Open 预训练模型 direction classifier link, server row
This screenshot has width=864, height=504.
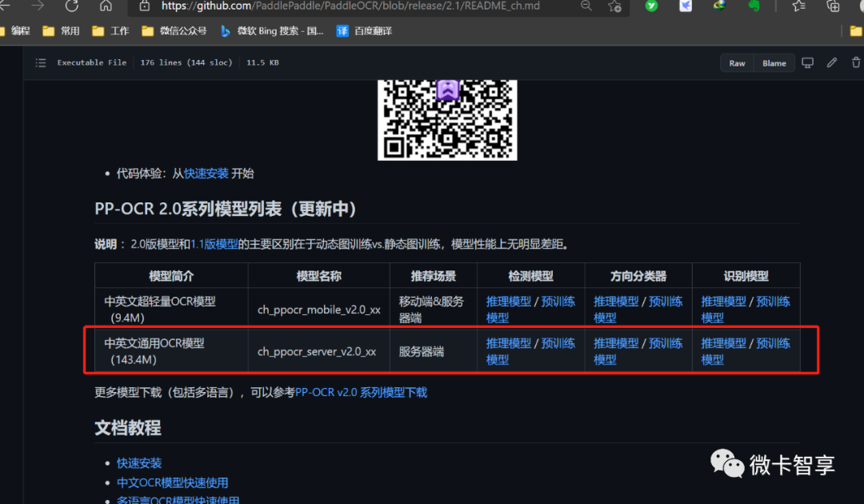coord(665,343)
